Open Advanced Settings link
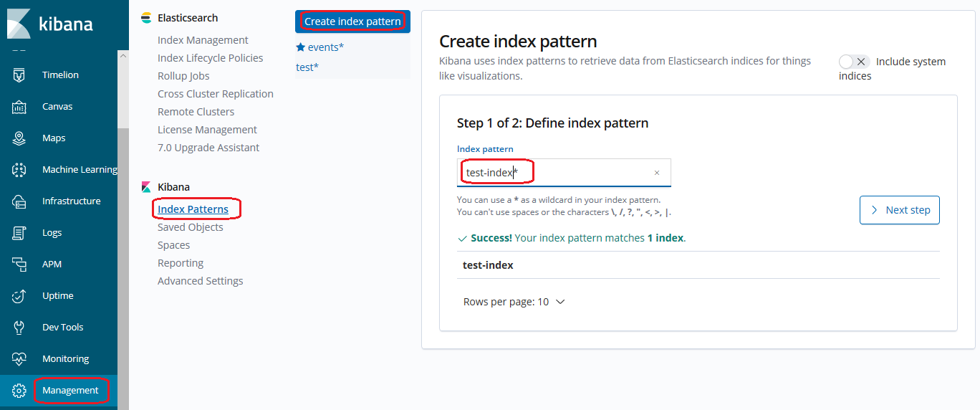980x410 pixels. pos(200,281)
